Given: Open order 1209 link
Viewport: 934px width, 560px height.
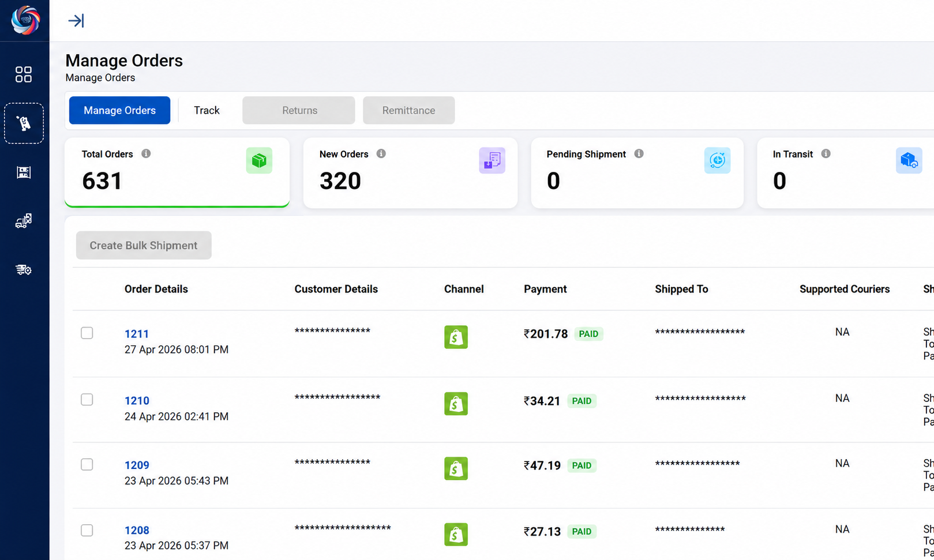Looking at the screenshot, I should tap(137, 465).
